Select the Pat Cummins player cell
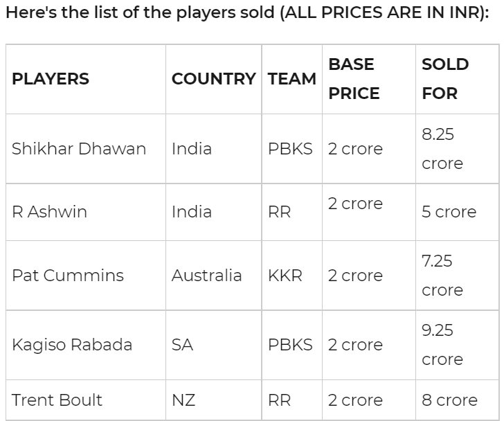504x421 pixels. (68, 276)
